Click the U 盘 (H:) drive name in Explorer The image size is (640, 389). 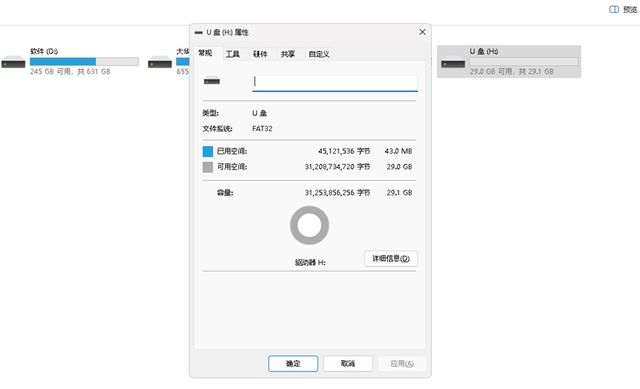tap(484, 51)
